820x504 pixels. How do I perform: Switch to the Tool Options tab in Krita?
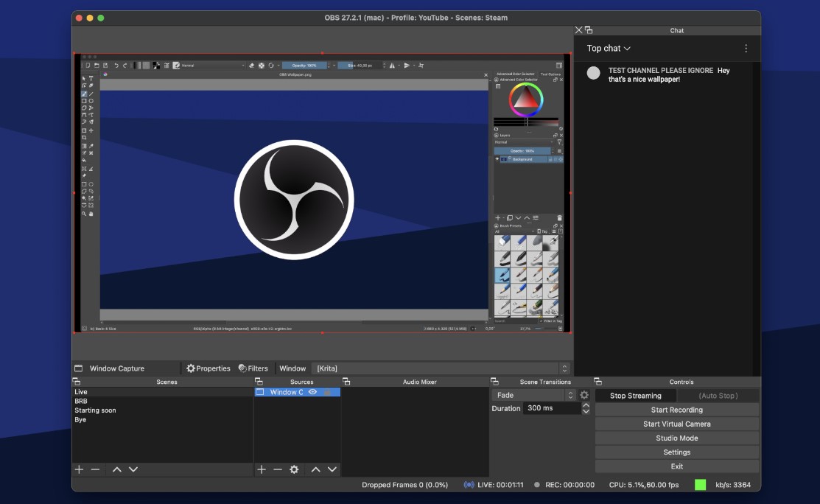(x=550, y=74)
